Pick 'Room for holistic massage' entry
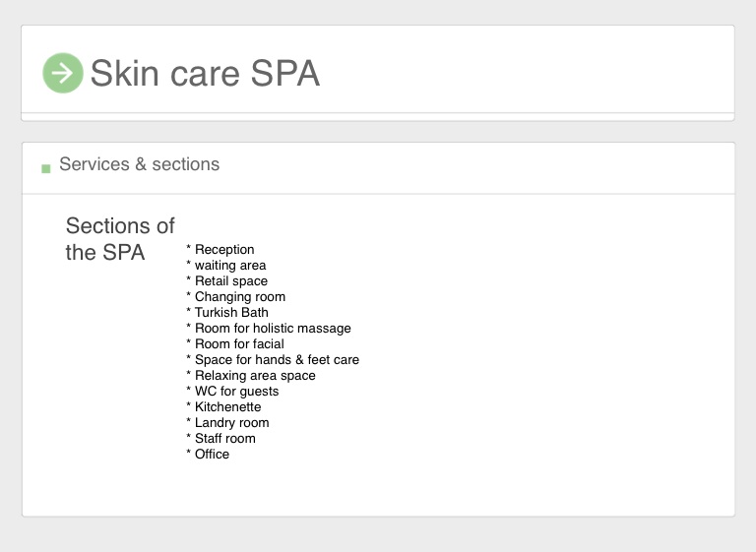Screen dimensions: 756x552 272,329
